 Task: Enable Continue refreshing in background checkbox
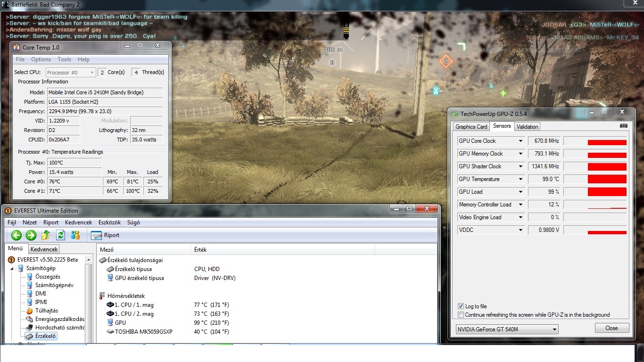click(461, 315)
